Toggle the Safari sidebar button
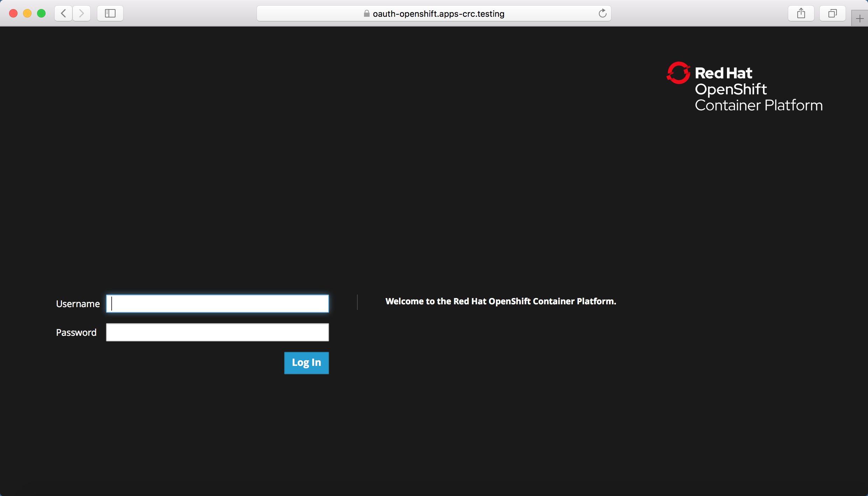The height and width of the screenshot is (496, 868). click(110, 13)
